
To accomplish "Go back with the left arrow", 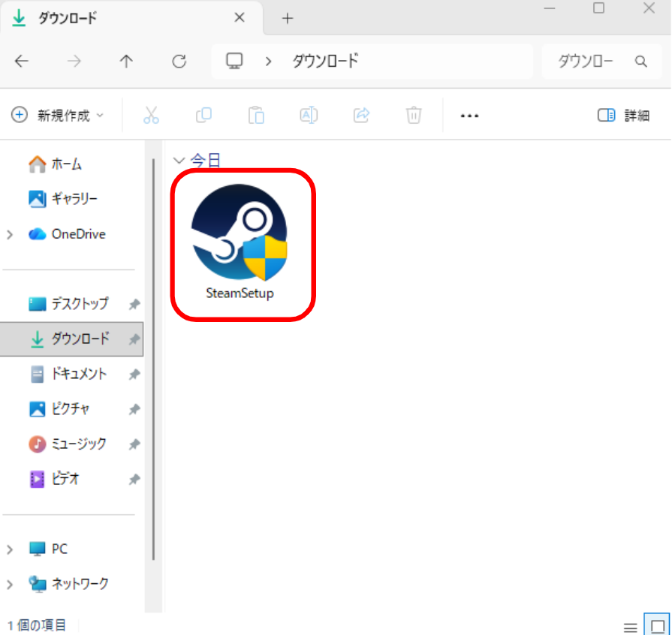I will click(22, 62).
